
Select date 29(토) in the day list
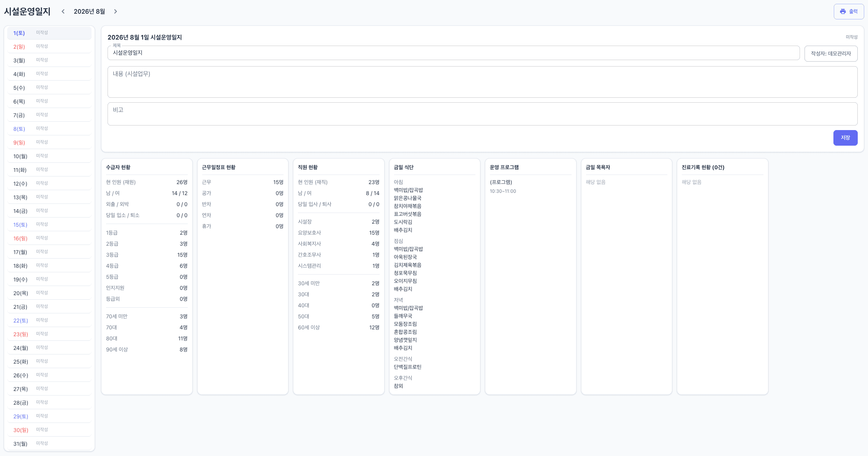[x=49, y=416]
